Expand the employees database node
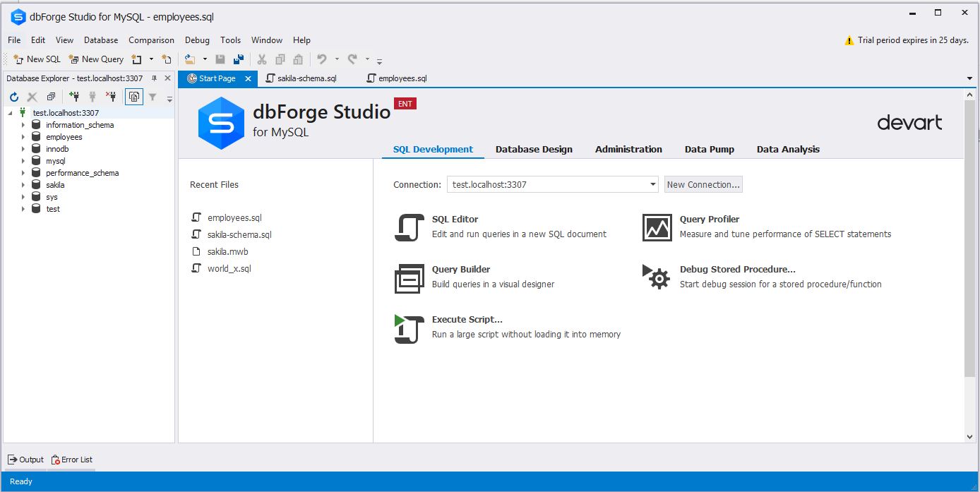 click(23, 137)
